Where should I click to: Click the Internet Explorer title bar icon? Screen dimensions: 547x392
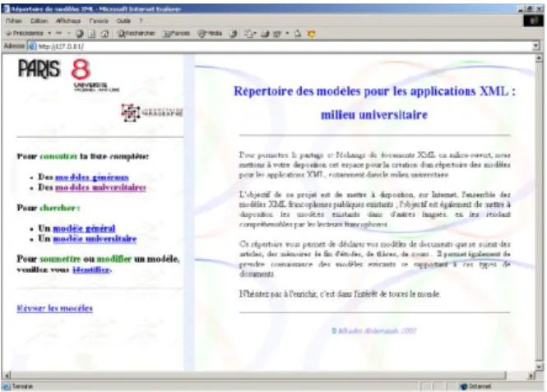point(6,9)
